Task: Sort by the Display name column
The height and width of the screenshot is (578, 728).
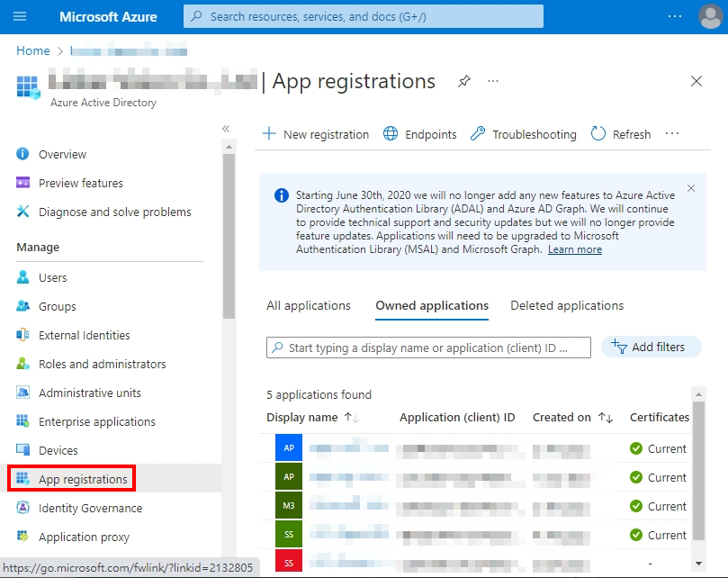Action: coord(312,417)
